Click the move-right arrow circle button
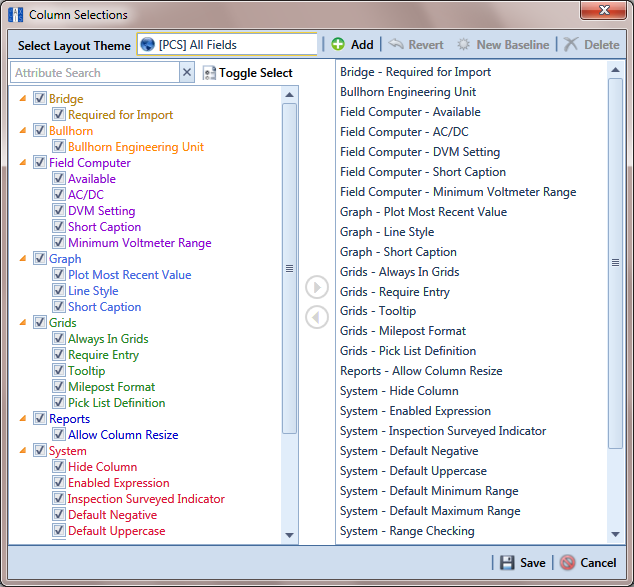 click(317, 287)
